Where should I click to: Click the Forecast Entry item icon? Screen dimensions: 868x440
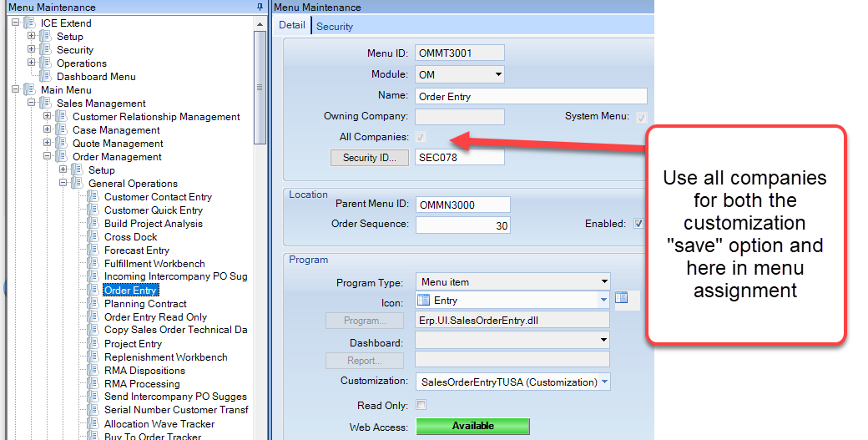93,250
